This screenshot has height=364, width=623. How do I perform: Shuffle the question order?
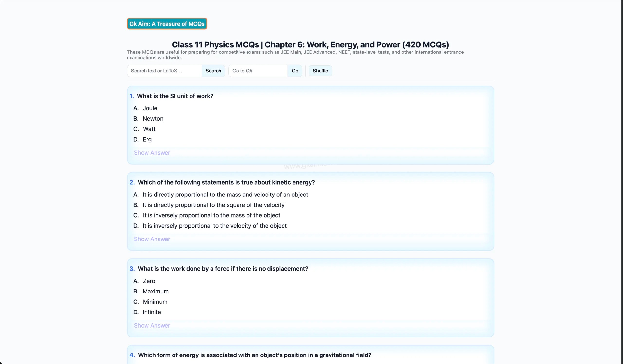[320, 71]
